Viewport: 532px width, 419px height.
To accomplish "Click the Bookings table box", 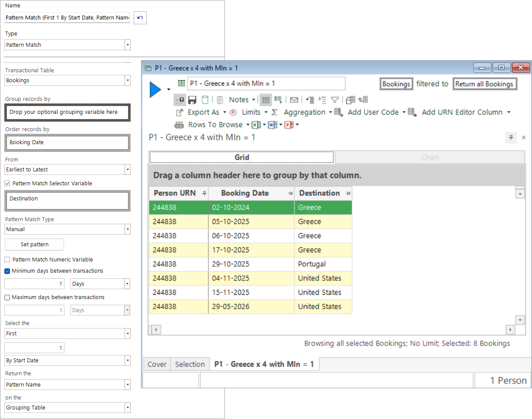I will [396, 84].
